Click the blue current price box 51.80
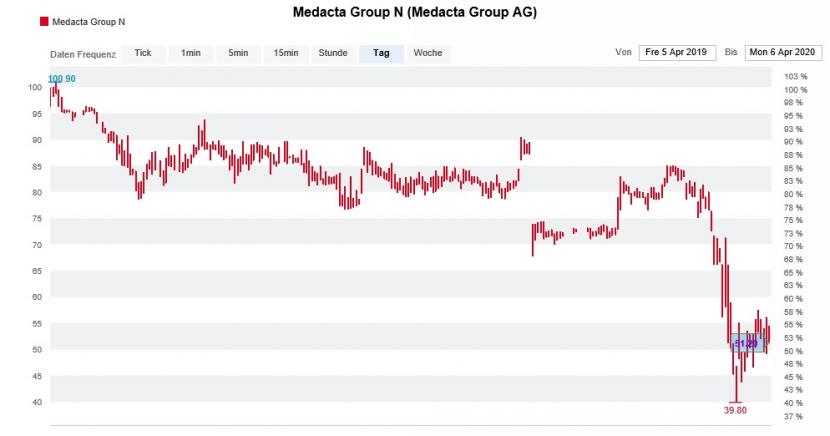The width and height of the screenshot is (830, 436). [747, 344]
